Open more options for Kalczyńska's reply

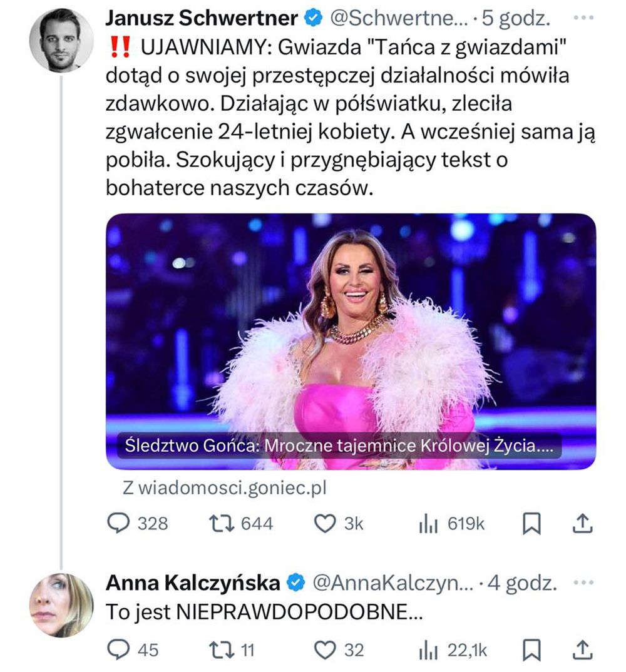(583, 583)
